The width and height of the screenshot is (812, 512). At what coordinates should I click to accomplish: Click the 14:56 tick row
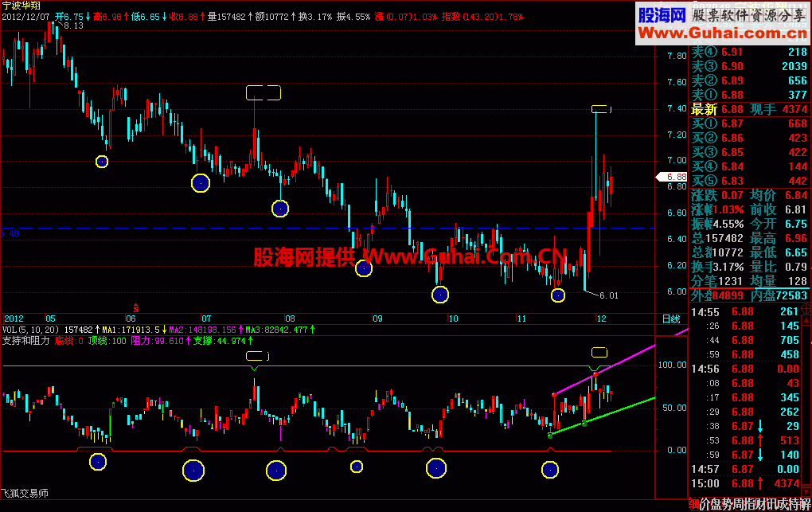[x=746, y=369]
